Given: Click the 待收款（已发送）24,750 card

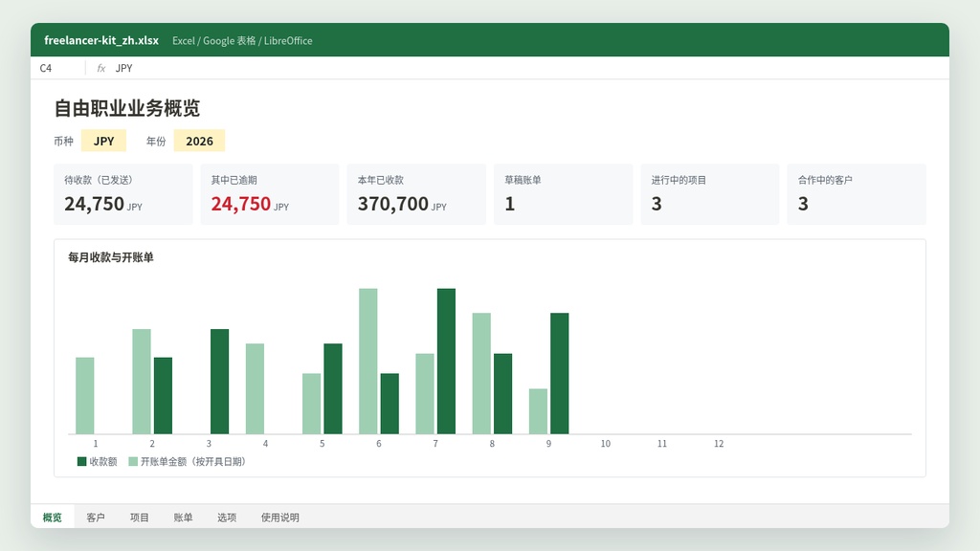Looking at the screenshot, I should pos(123,194).
